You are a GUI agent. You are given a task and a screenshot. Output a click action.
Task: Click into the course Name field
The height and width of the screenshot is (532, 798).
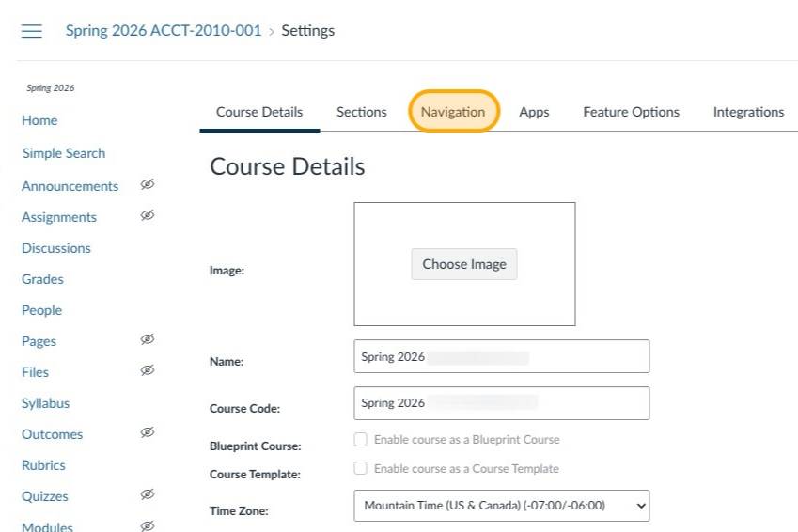[x=501, y=357]
